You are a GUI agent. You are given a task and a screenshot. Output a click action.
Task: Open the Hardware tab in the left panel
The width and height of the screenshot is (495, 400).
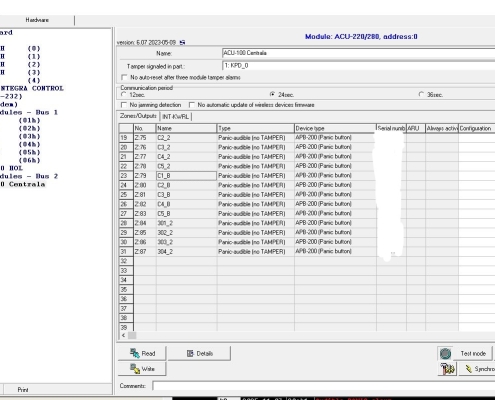pos(37,20)
